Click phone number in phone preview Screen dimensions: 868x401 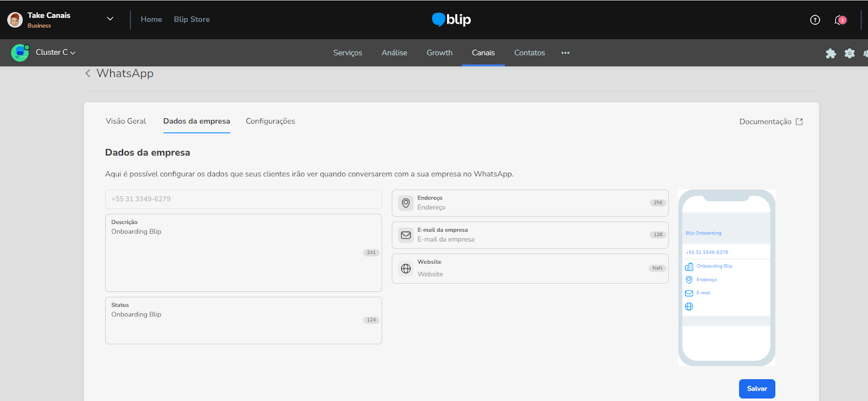click(x=707, y=252)
